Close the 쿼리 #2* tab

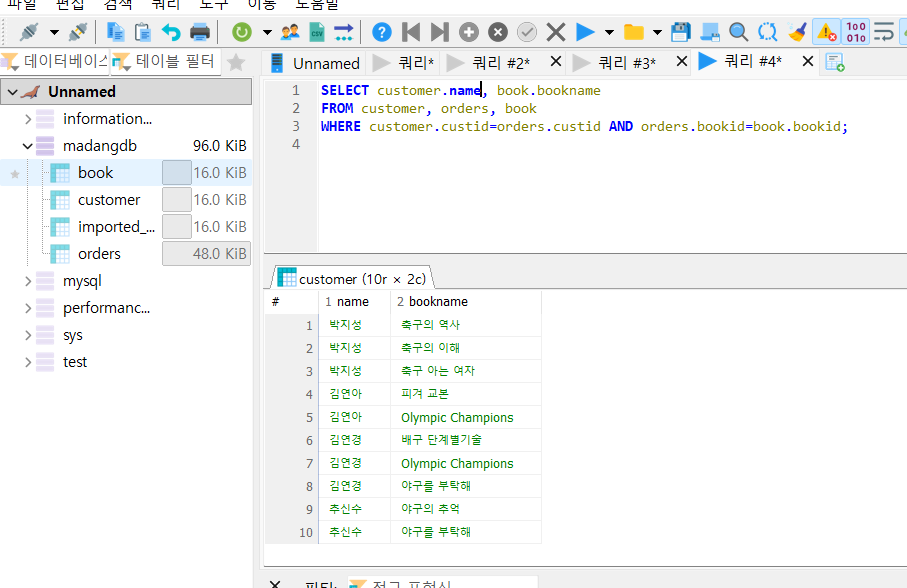(x=556, y=61)
